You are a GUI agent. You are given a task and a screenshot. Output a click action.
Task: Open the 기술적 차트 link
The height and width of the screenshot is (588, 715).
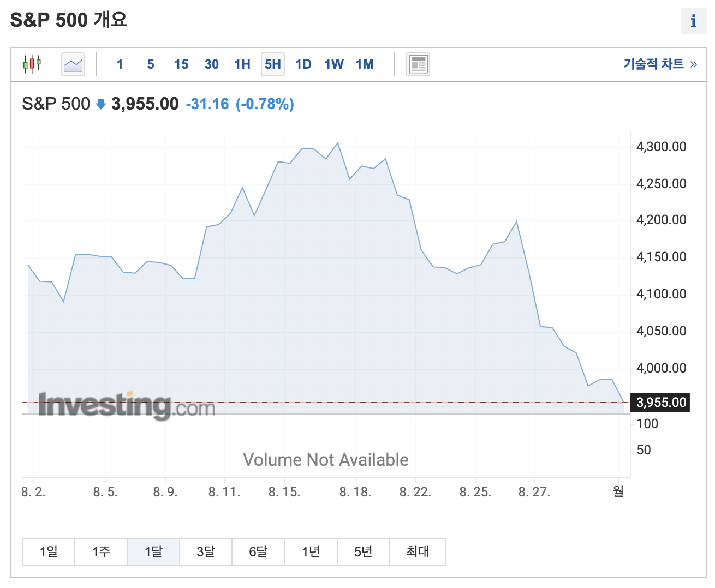[x=660, y=64]
